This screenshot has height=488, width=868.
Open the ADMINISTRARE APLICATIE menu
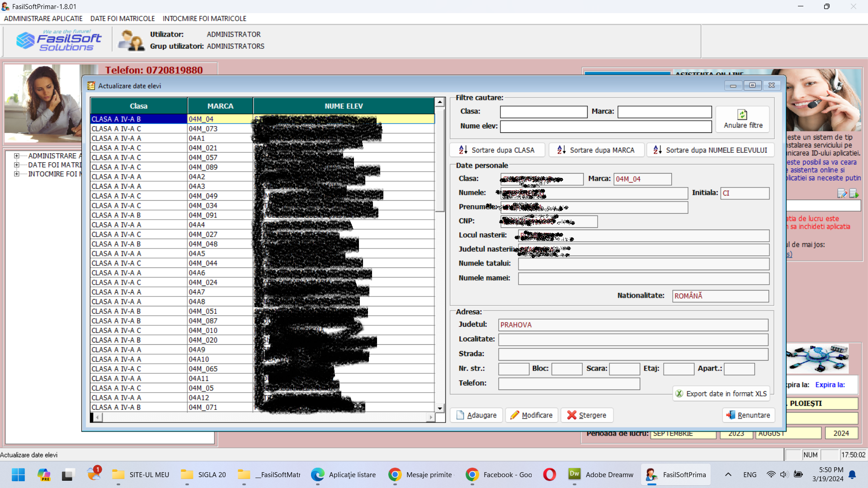pos(43,19)
